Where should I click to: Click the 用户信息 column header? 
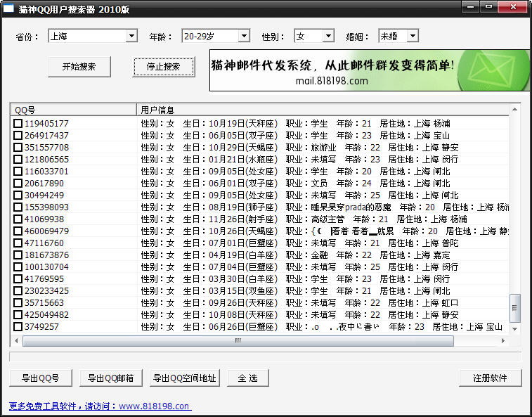pos(323,110)
